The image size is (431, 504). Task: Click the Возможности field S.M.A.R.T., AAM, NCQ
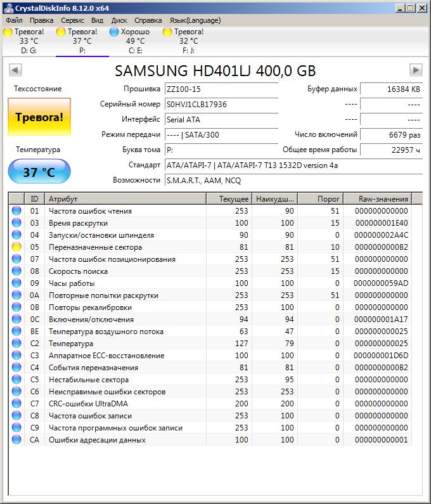[x=293, y=180]
